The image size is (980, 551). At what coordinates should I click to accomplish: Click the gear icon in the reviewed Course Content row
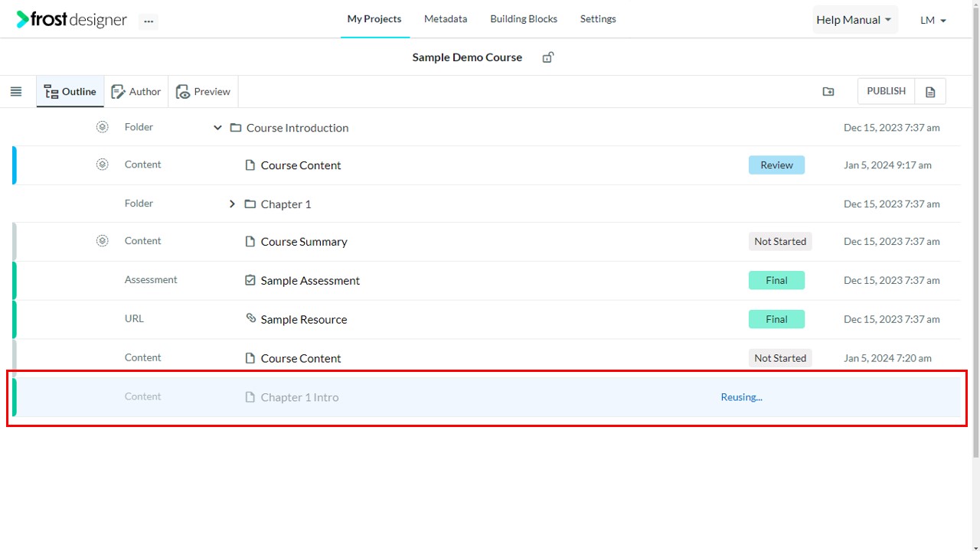(102, 165)
